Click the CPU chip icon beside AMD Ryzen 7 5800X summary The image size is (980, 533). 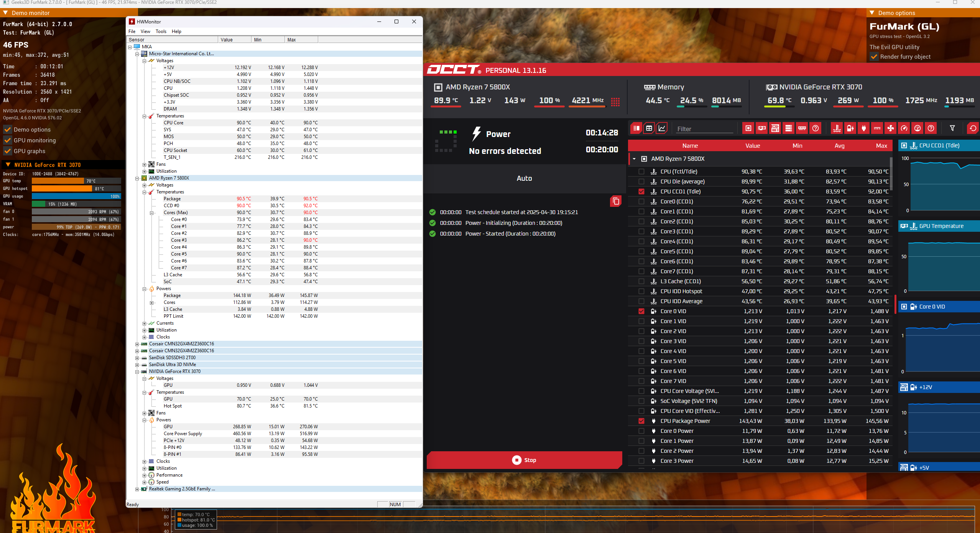[438, 87]
